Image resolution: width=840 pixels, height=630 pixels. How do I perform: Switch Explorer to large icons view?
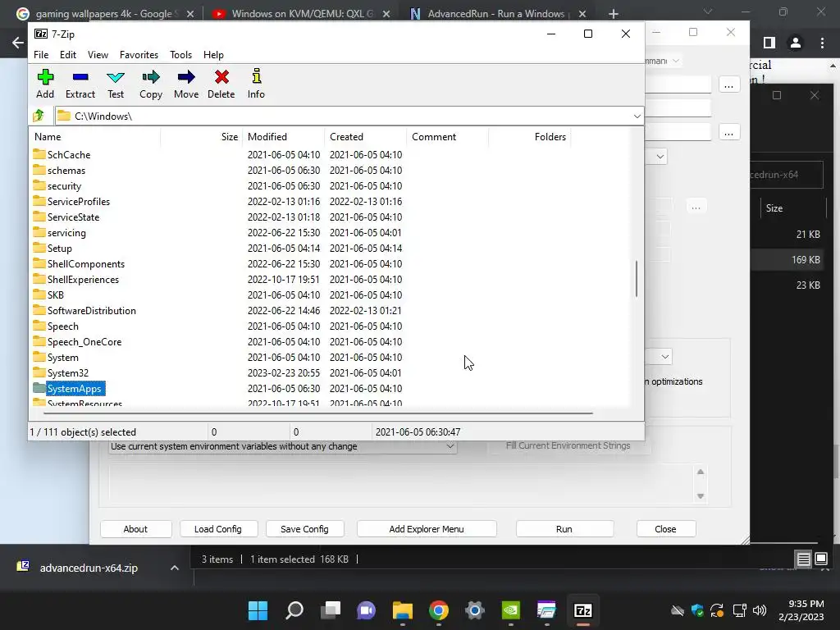(820, 559)
